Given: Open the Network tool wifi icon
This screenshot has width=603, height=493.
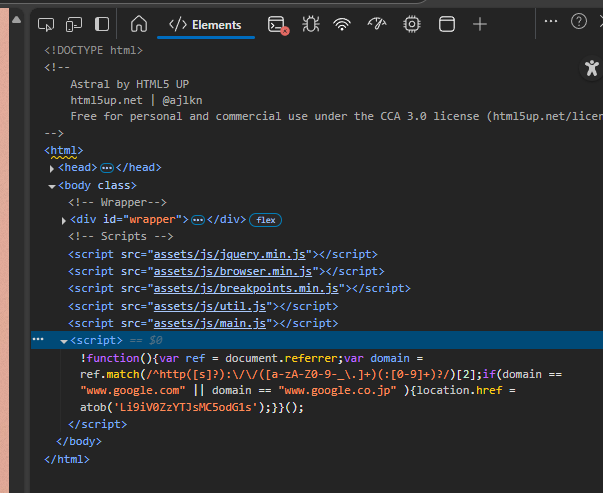Looking at the screenshot, I should tap(342, 25).
